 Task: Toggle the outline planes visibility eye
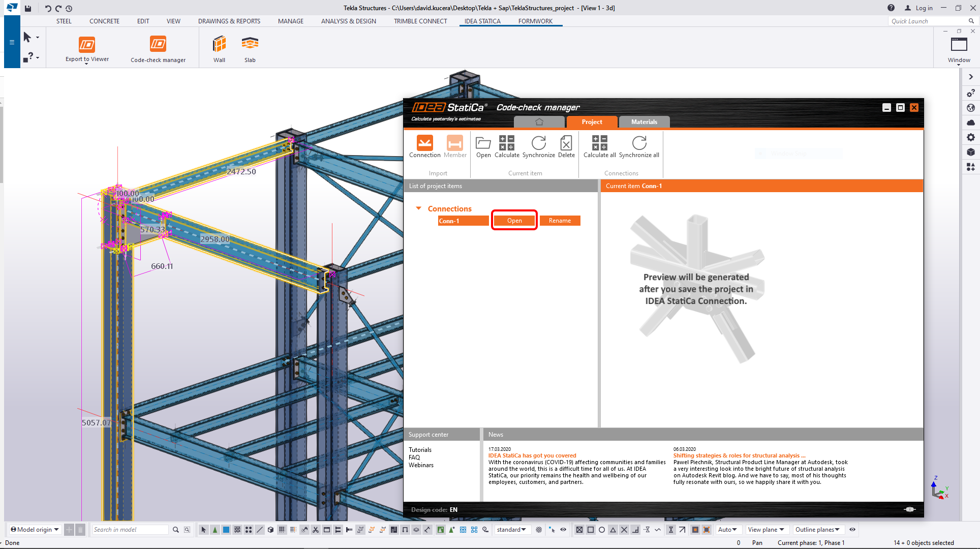pyautogui.click(x=852, y=529)
